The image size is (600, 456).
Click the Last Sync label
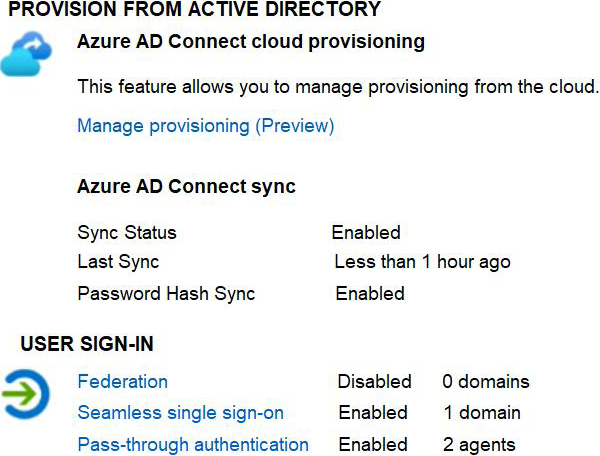pyautogui.click(x=118, y=262)
